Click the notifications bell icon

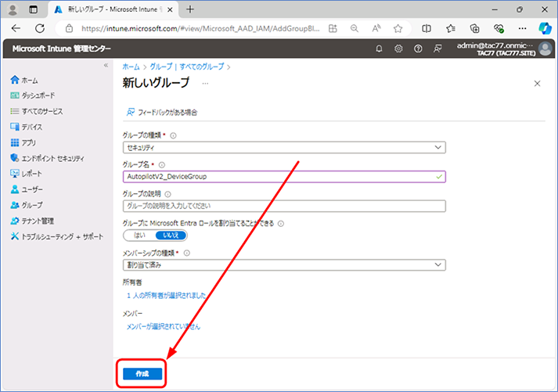[x=379, y=49]
